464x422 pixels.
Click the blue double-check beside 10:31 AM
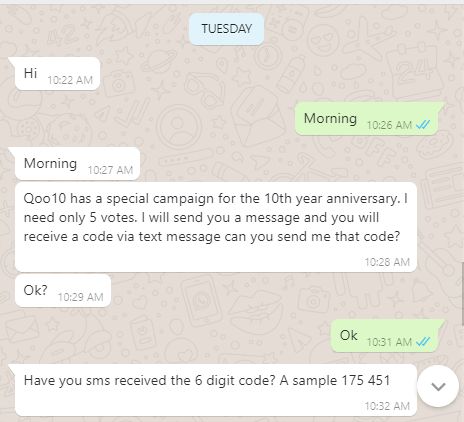coord(423,342)
